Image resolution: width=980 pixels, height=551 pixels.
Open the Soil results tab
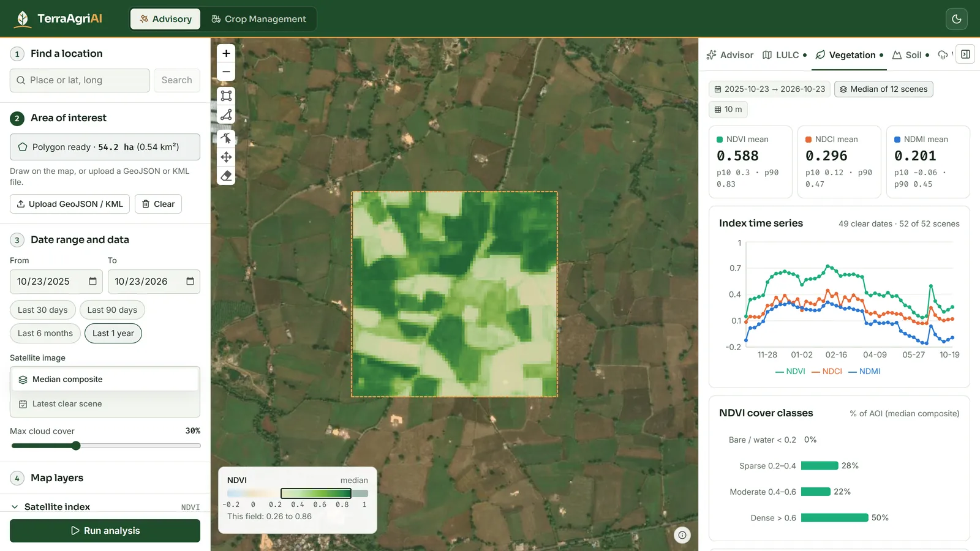click(911, 55)
